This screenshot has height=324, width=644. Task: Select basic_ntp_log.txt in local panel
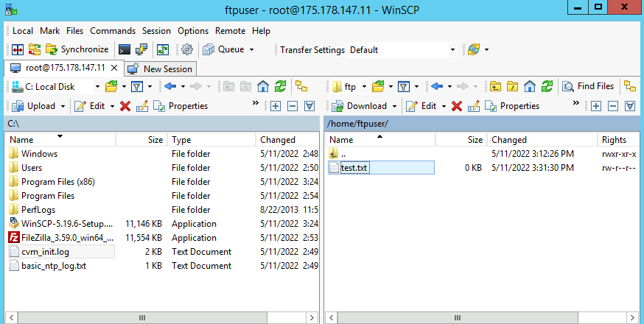[x=54, y=266]
